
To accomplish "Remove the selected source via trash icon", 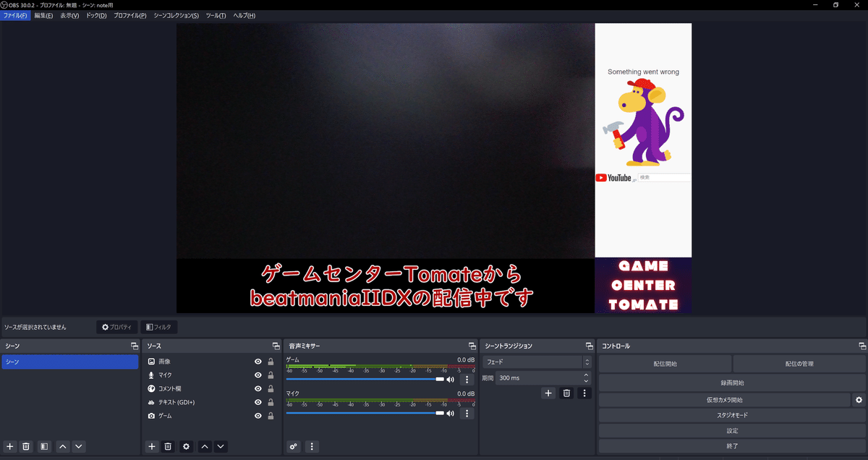I will [x=168, y=446].
